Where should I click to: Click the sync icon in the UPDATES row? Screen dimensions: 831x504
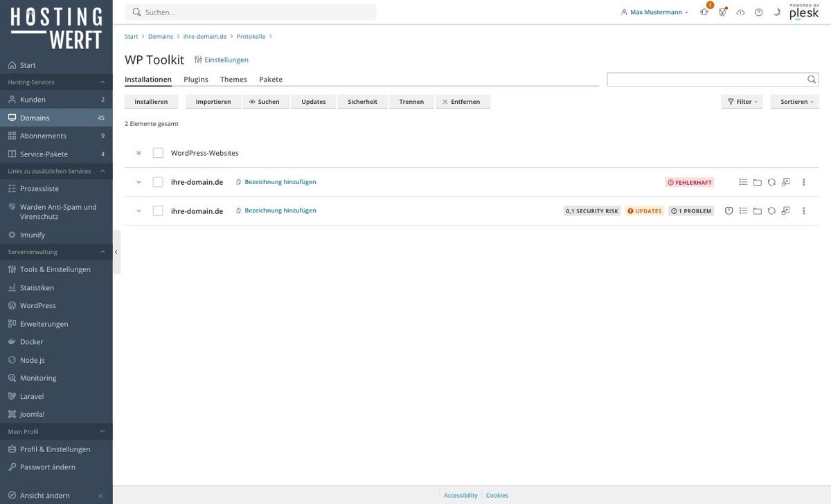click(x=771, y=210)
